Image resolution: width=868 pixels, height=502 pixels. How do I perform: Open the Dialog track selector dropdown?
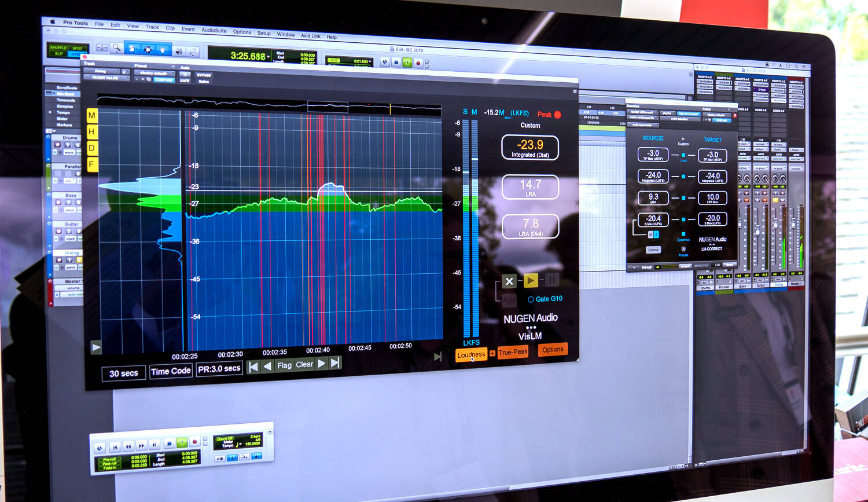(102, 71)
